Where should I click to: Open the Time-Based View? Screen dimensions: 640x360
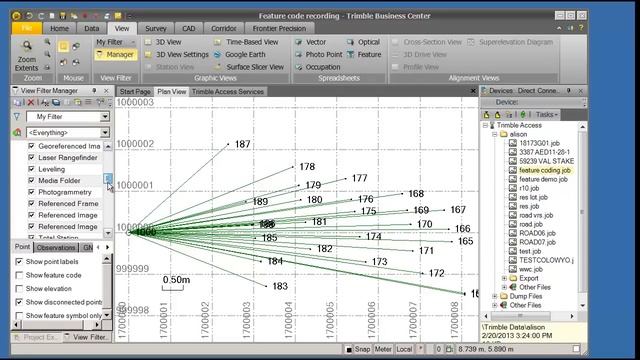tap(246, 42)
